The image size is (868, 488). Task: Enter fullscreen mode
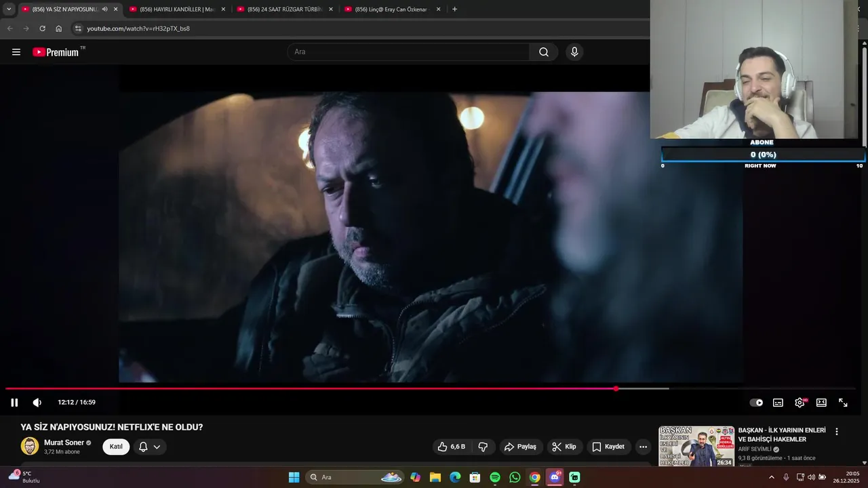click(x=843, y=403)
